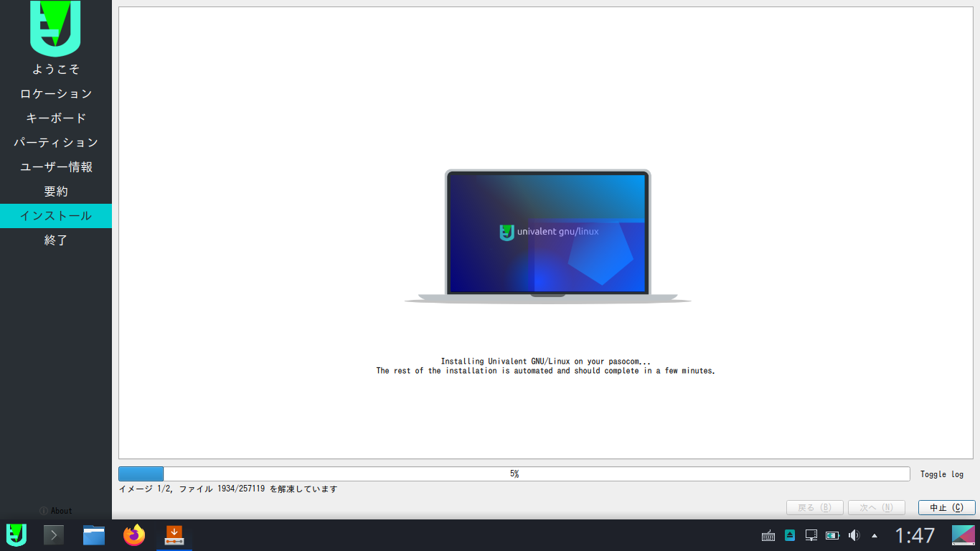Click the laptop slideshow image
Image resolution: width=980 pixels, height=551 pixels.
click(x=548, y=236)
